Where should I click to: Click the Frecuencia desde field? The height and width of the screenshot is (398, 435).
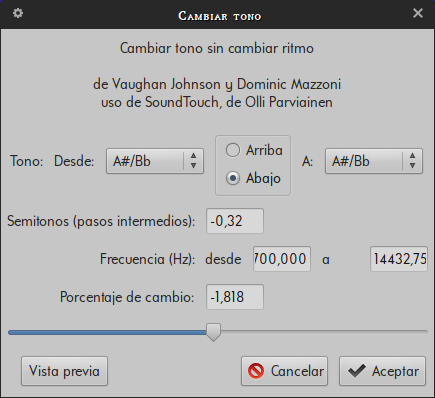(282, 259)
